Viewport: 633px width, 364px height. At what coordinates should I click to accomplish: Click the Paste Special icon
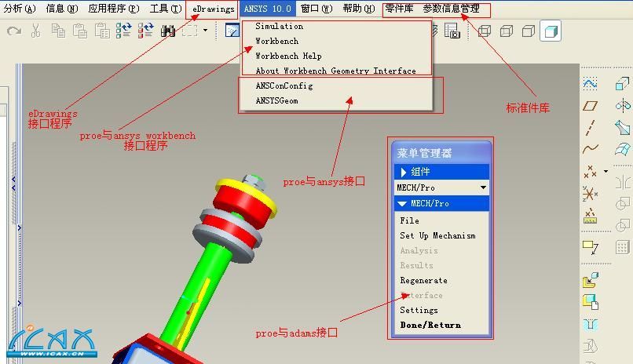pos(102,31)
